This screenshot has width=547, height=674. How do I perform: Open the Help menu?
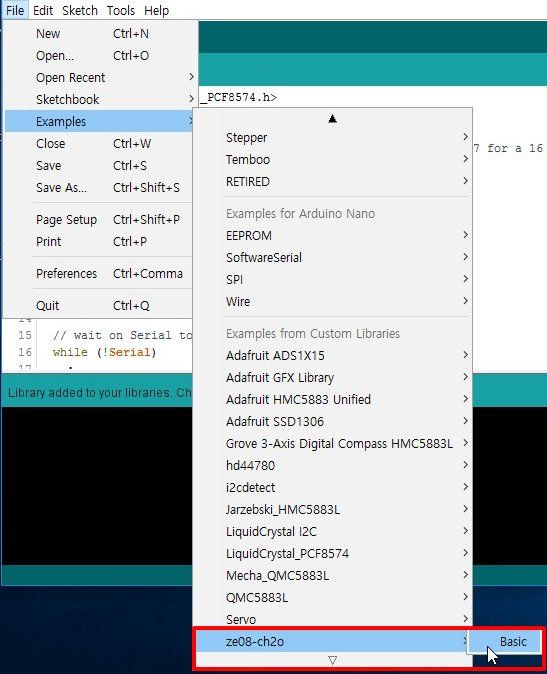pos(156,10)
